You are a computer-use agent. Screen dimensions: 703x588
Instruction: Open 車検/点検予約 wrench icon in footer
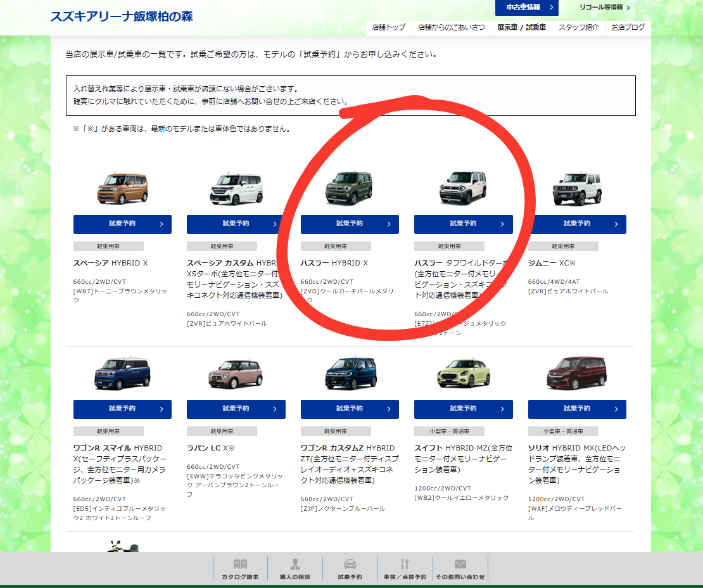405,569
